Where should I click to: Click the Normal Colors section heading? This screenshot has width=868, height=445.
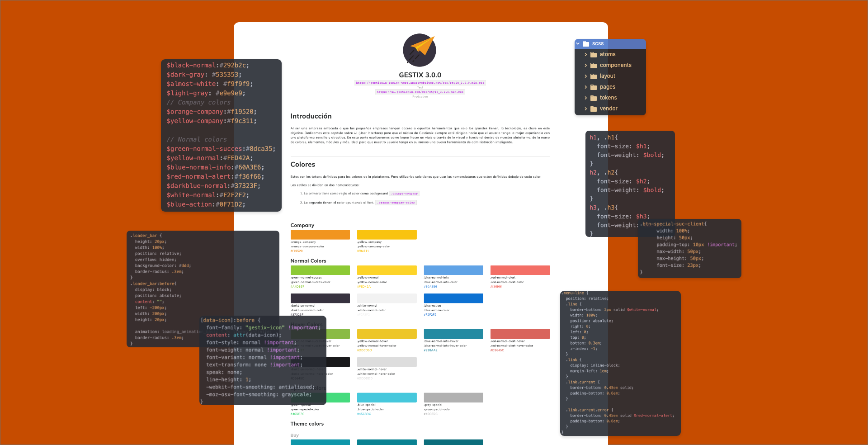click(x=308, y=261)
